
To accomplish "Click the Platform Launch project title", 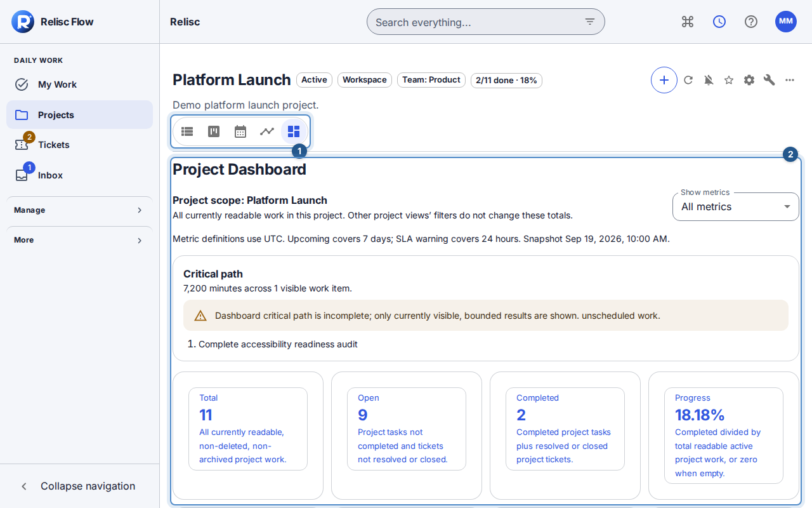I will coord(232,80).
